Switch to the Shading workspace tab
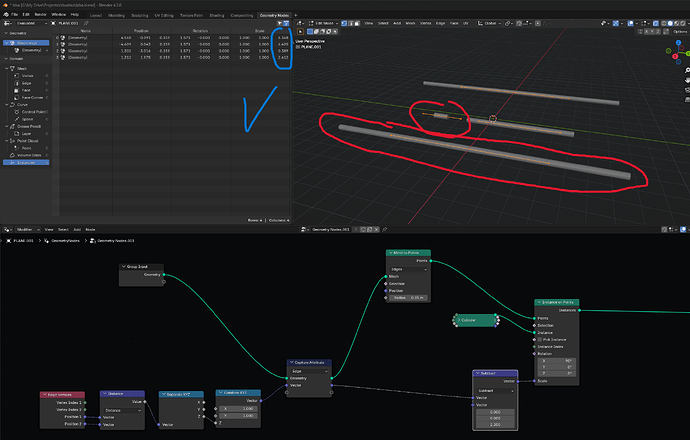690x440 pixels. pos(217,15)
